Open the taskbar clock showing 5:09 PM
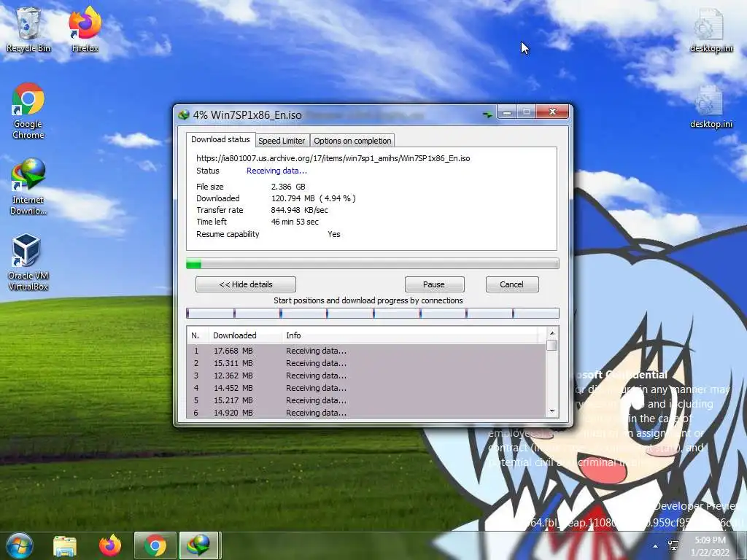The image size is (747, 560). pyautogui.click(x=711, y=546)
